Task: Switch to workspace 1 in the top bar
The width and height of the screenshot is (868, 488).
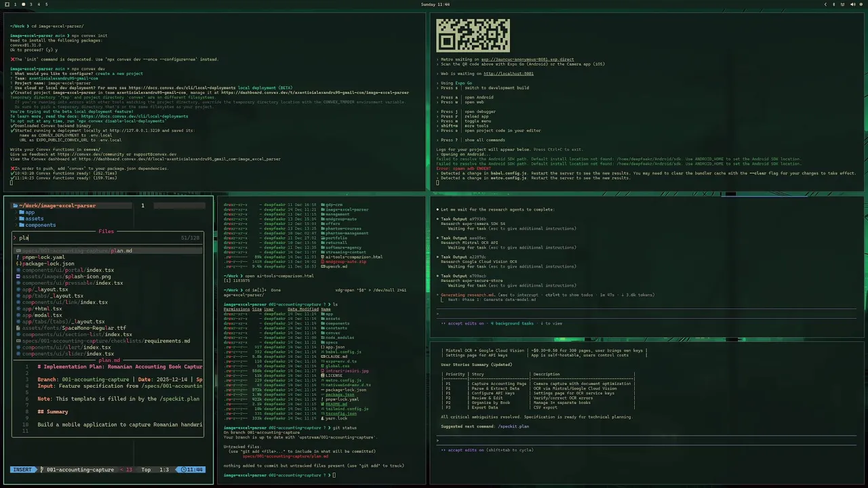Action: pos(15,4)
